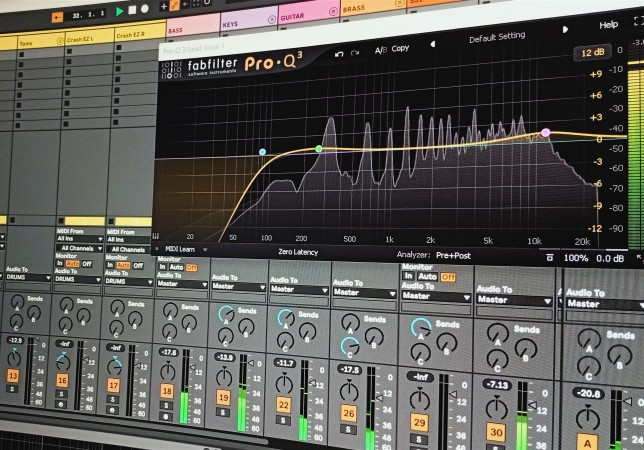Select the BASS track header
Screen dimensions: 644x450
click(x=193, y=28)
